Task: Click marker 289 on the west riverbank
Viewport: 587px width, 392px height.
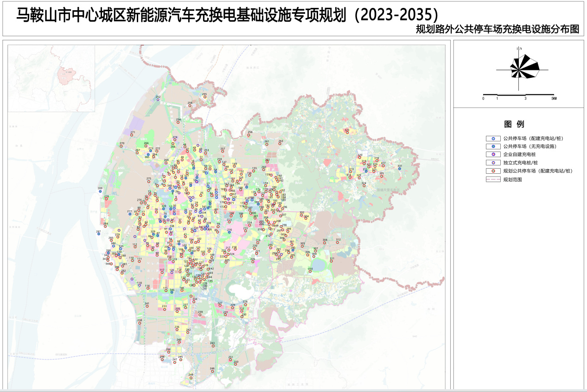Action: (100, 191)
